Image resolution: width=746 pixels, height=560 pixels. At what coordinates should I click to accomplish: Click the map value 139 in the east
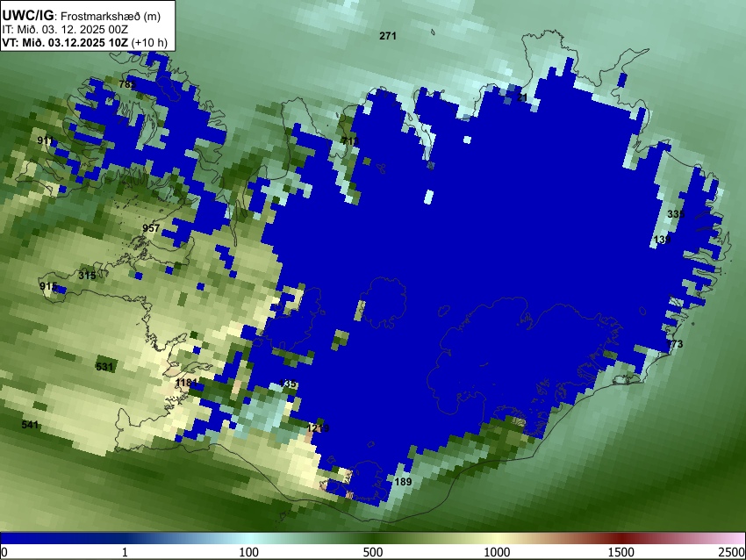tap(662, 240)
